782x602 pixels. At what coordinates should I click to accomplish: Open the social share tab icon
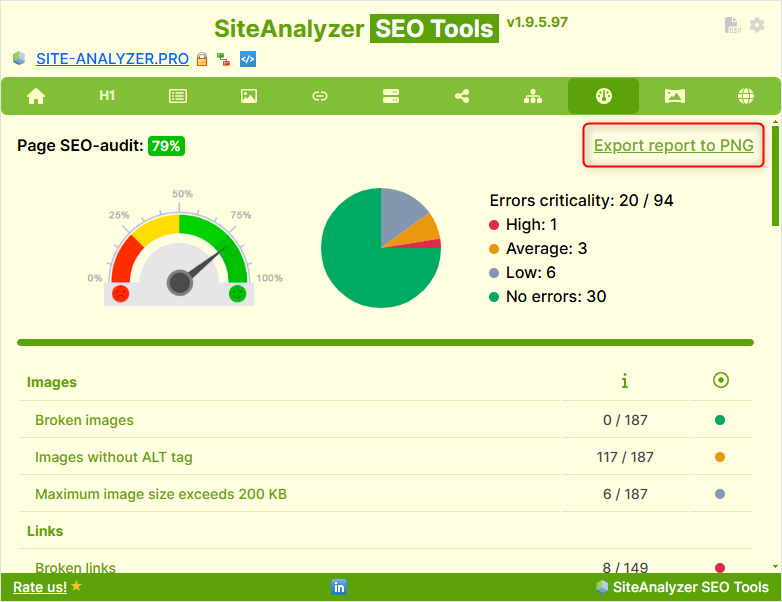(x=462, y=96)
